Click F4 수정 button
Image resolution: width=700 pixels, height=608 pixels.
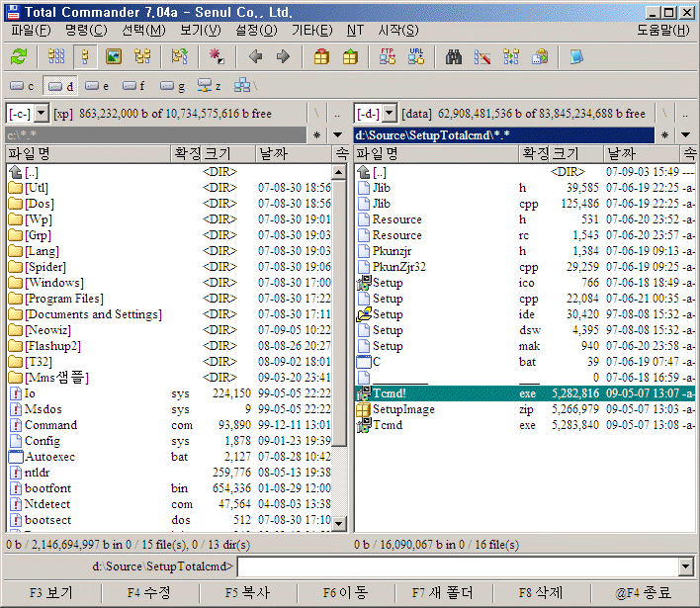click(x=149, y=593)
